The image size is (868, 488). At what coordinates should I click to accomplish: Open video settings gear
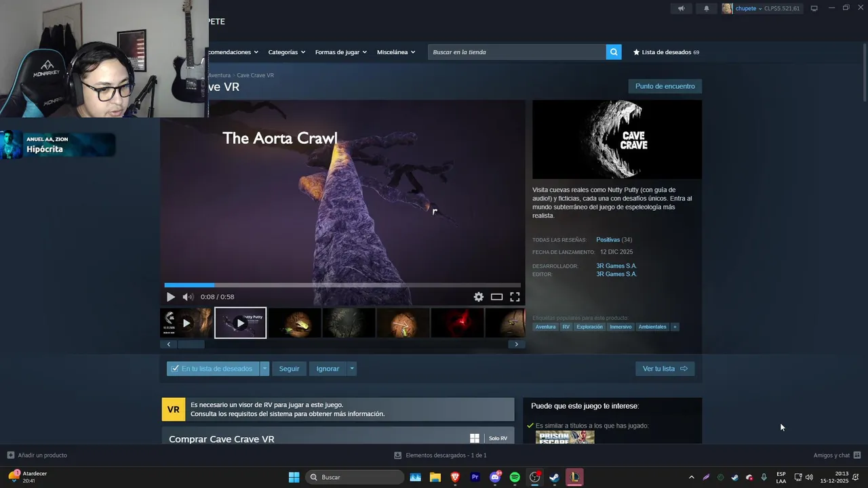(479, 297)
